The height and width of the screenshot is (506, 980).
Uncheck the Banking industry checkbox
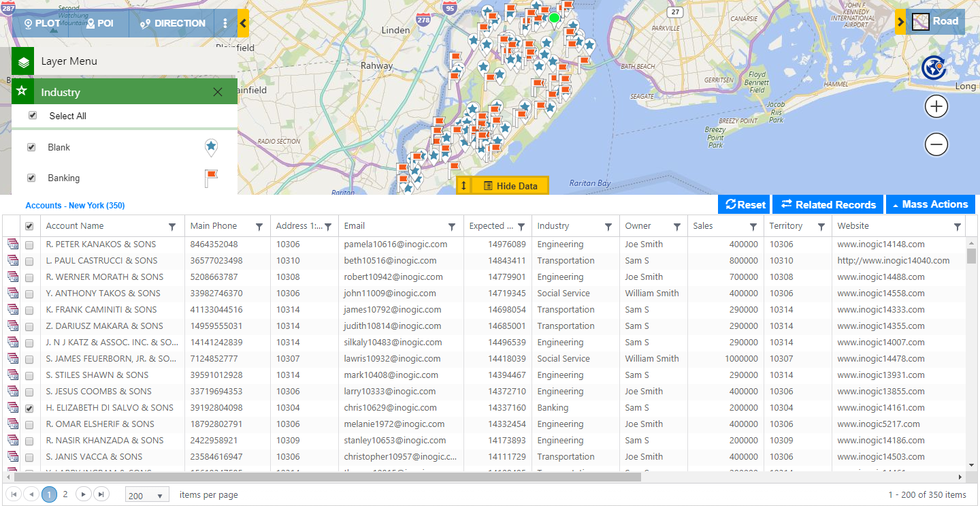point(31,178)
